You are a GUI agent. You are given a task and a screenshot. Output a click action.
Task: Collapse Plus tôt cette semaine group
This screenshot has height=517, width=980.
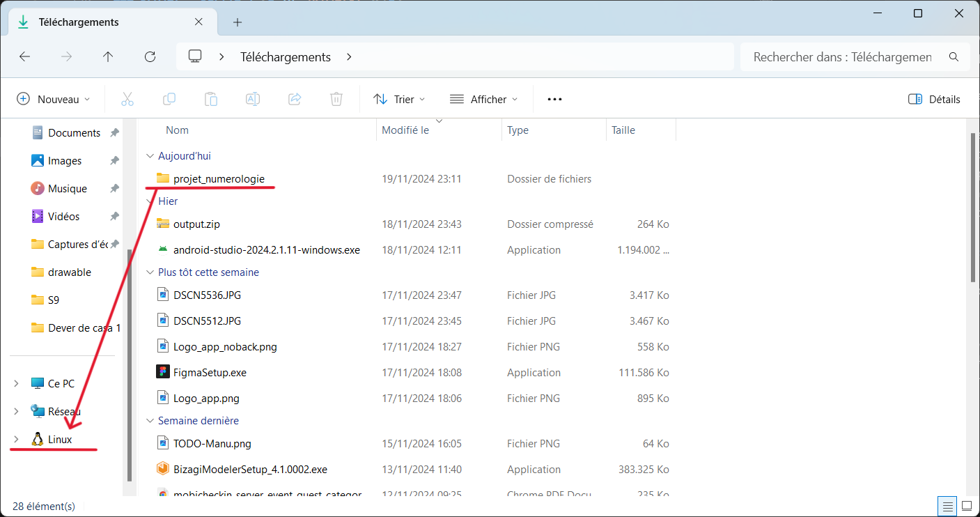pyautogui.click(x=149, y=272)
